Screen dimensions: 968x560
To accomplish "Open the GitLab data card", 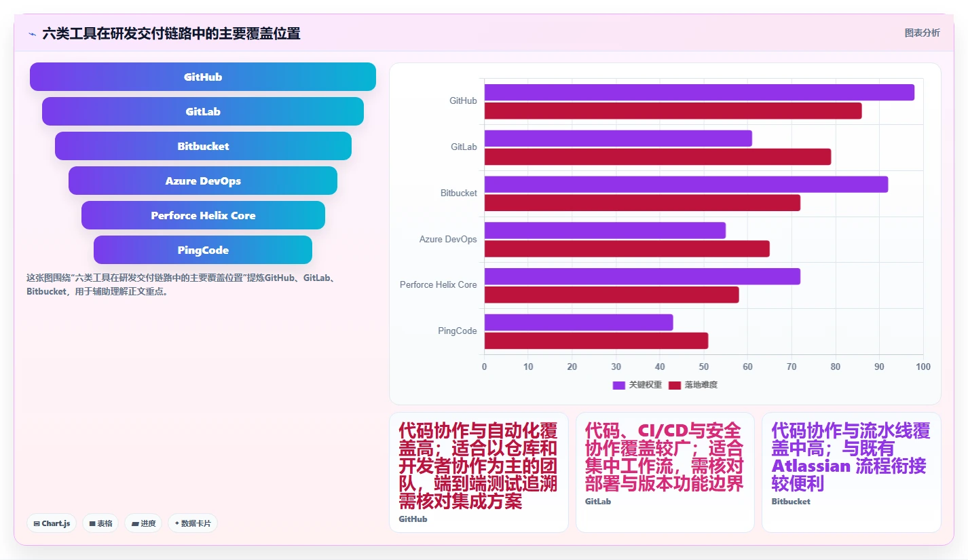I will 665,472.
